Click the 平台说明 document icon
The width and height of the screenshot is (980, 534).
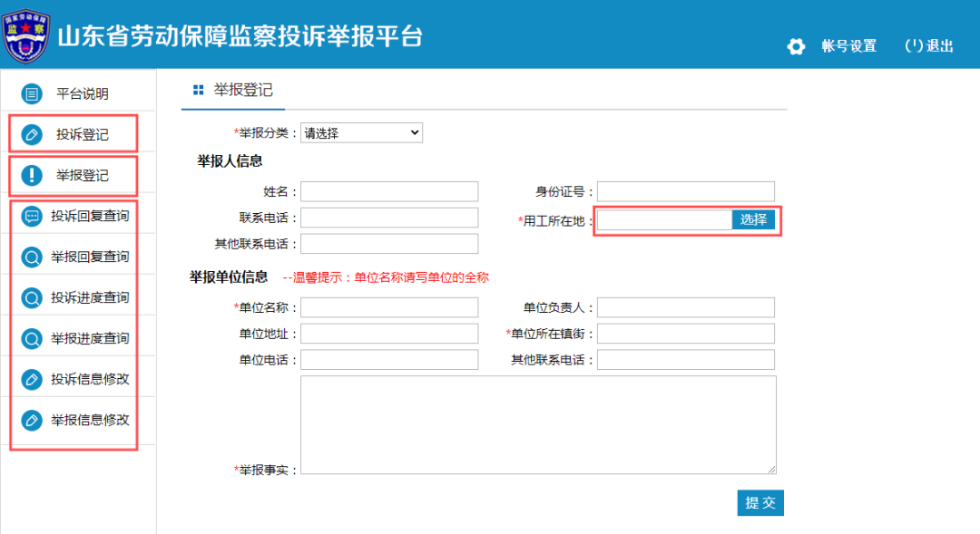point(33,93)
